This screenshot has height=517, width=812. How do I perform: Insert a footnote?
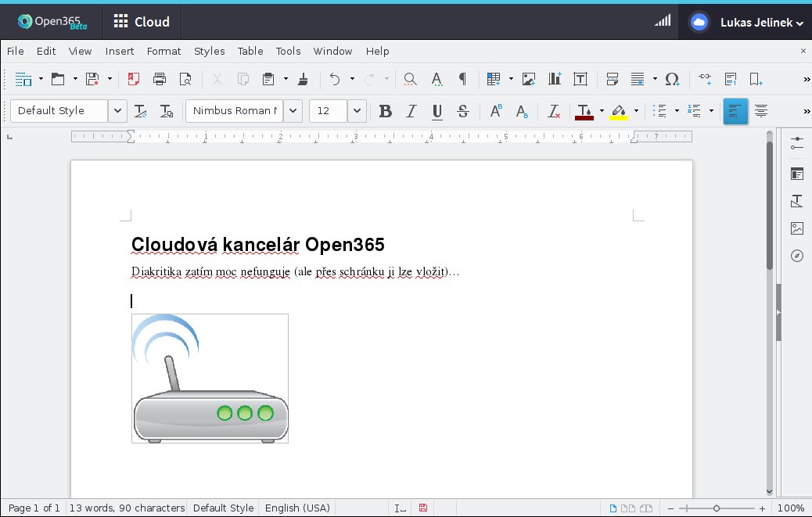(x=731, y=79)
